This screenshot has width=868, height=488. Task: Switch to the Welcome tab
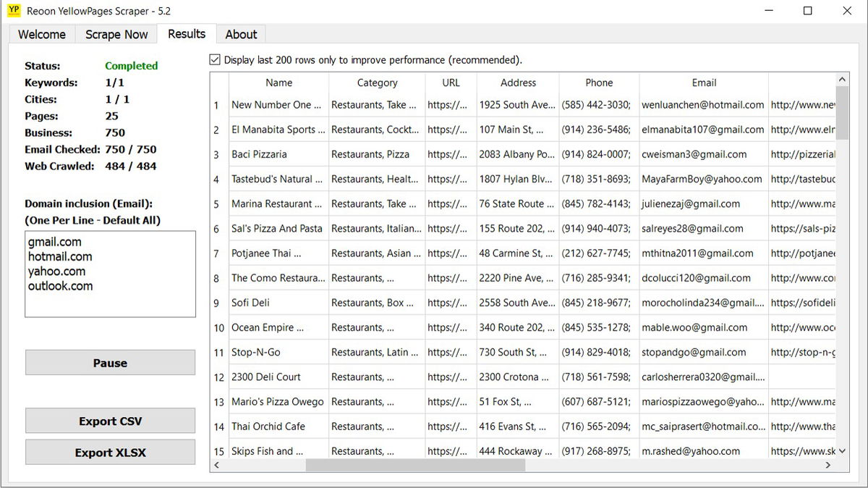click(x=41, y=34)
